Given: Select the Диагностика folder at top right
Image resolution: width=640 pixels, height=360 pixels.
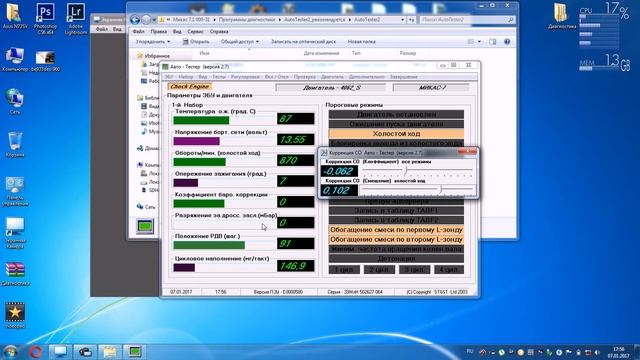Looking at the screenshot, I should (562, 16).
